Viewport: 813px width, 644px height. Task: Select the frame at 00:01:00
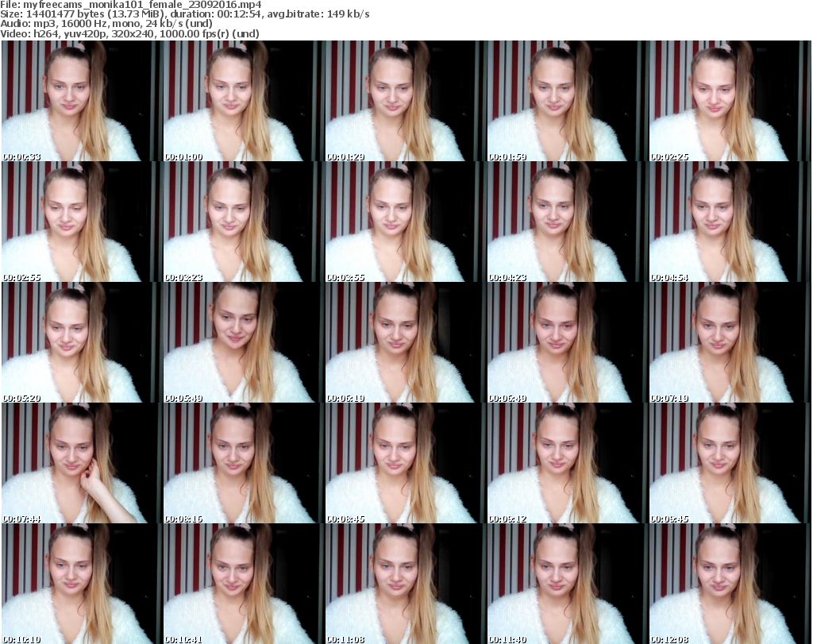pos(243,101)
